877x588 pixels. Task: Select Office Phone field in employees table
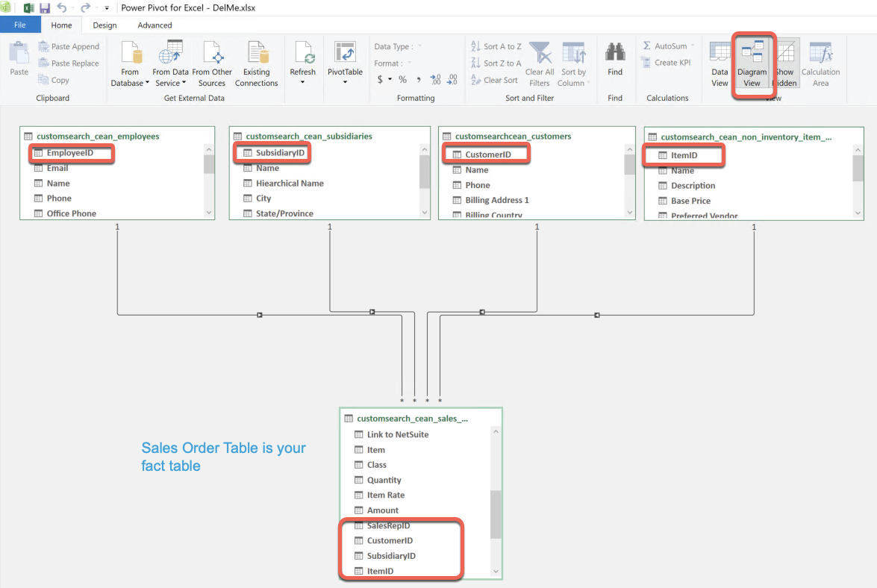point(72,213)
